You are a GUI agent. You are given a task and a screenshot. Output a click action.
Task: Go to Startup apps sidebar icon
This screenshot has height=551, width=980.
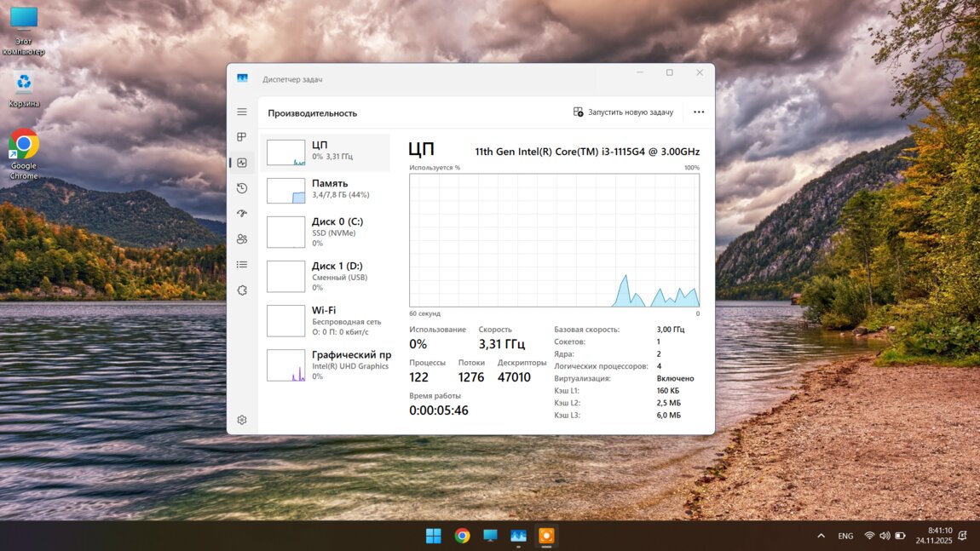click(242, 214)
